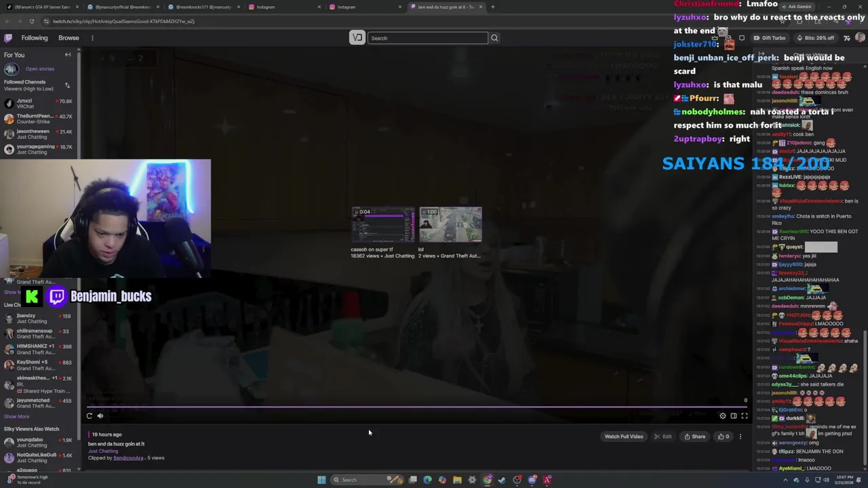
Task: Open the Windows Start menu
Action: 321,480
